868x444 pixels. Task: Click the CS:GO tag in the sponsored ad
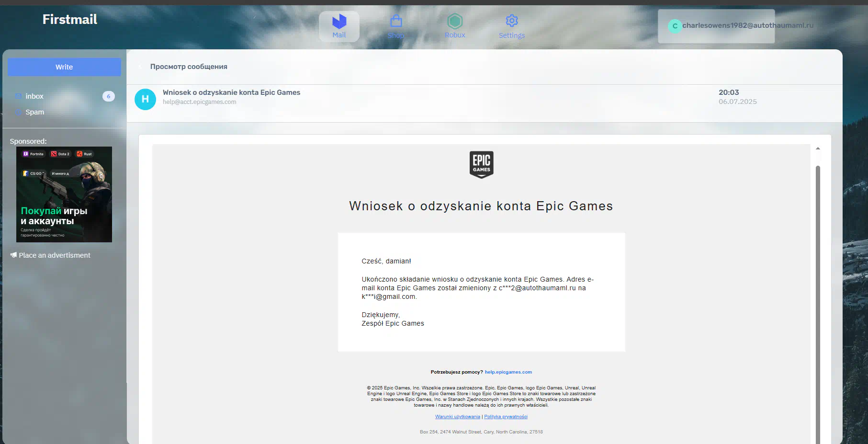click(34, 173)
